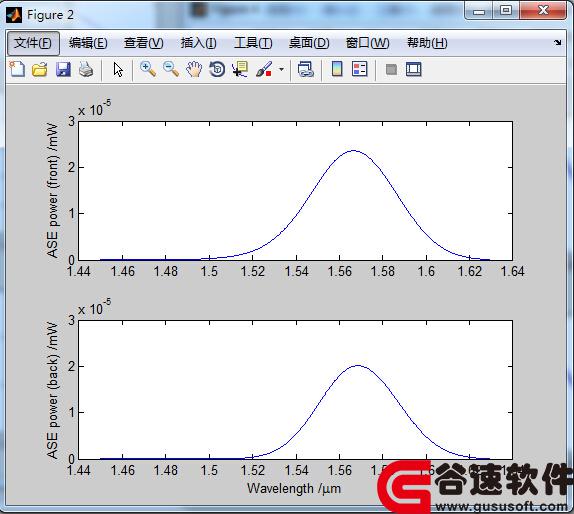Open the 工具(T) menu

coord(253,43)
